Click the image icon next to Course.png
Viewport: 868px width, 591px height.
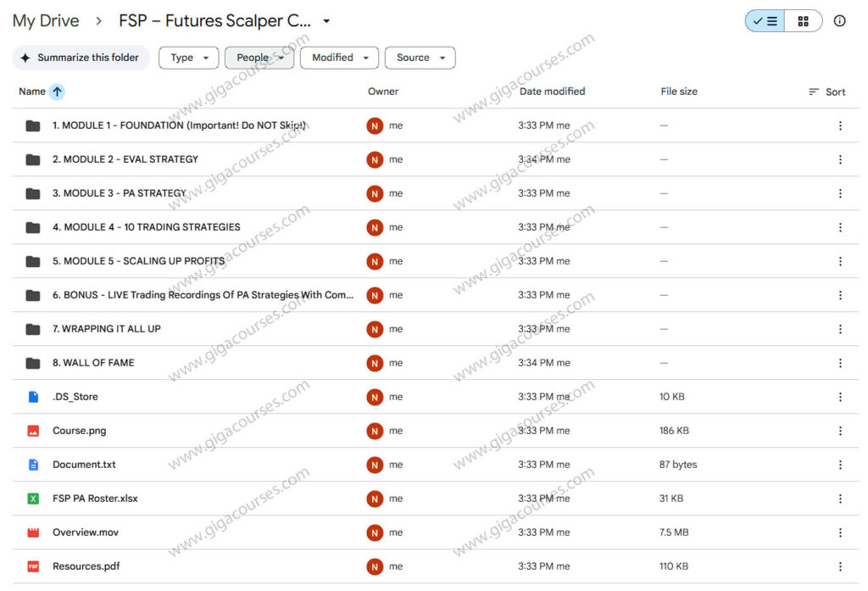32,430
